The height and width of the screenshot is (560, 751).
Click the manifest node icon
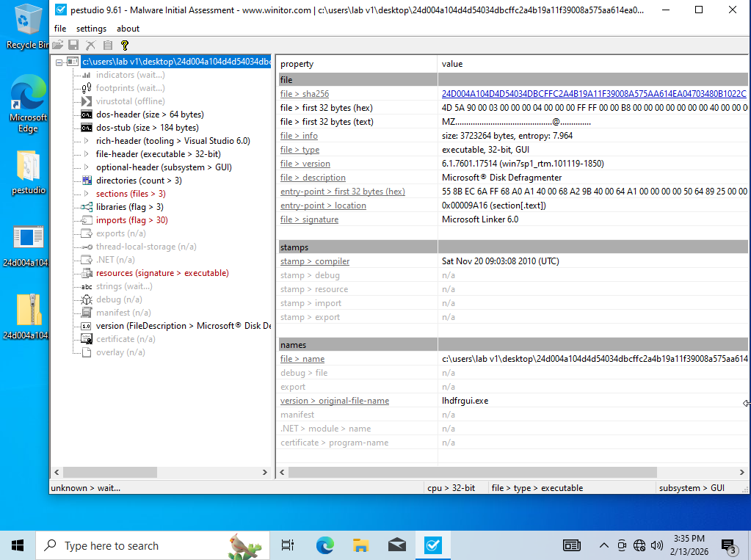pyautogui.click(x=87, y=313)
